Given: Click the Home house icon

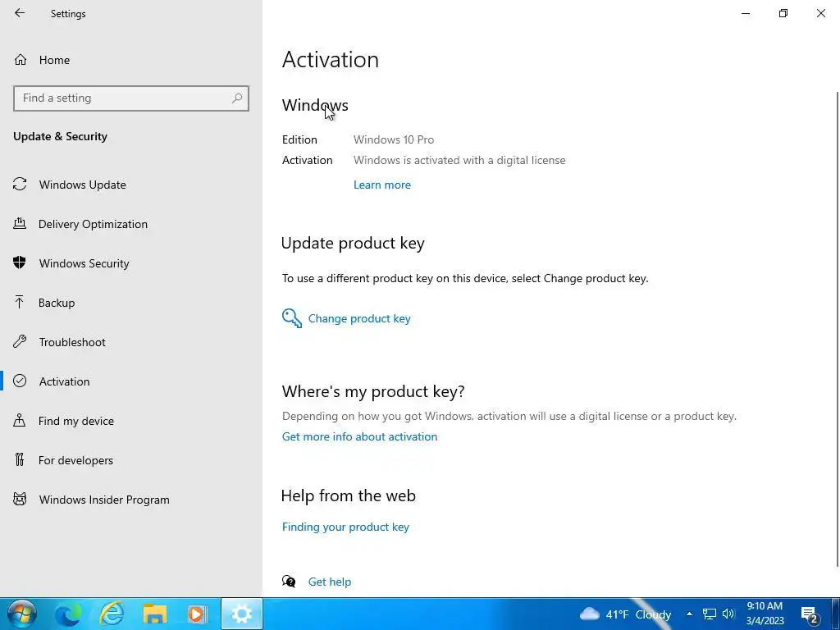Looking at the screenshot, I should click(x=21, y=59).
